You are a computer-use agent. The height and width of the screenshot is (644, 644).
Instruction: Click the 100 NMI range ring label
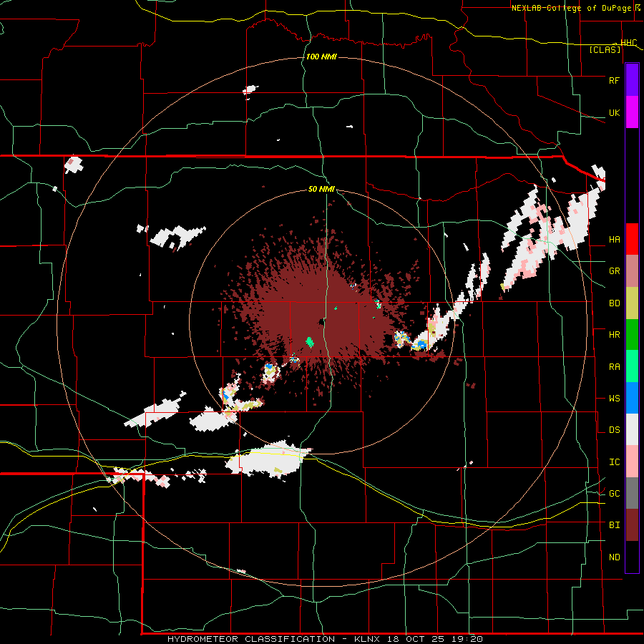(x=321, y=57)
